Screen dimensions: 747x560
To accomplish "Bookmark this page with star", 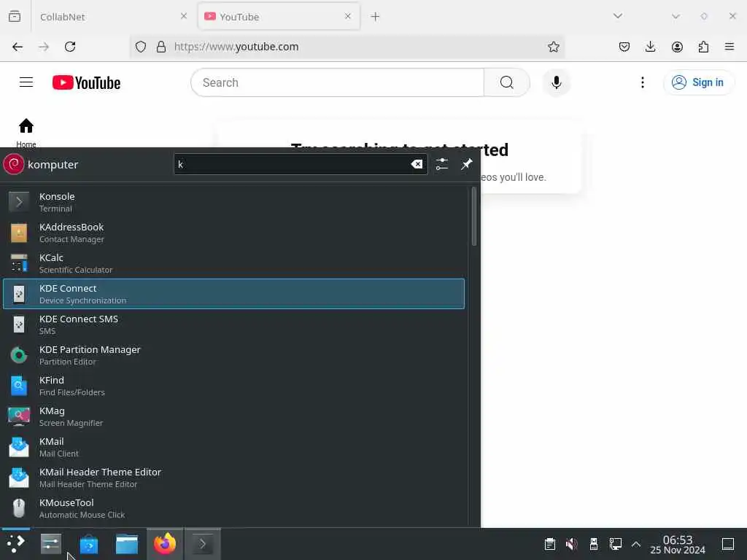I will pos(554,47).
